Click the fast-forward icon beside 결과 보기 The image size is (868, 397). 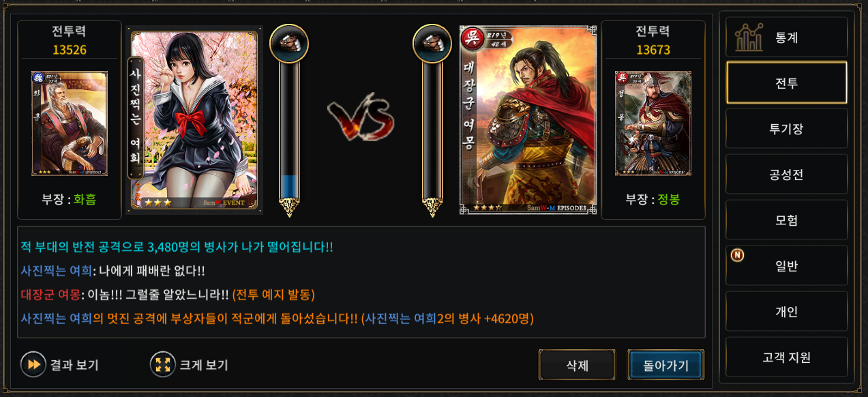point(33,364)
